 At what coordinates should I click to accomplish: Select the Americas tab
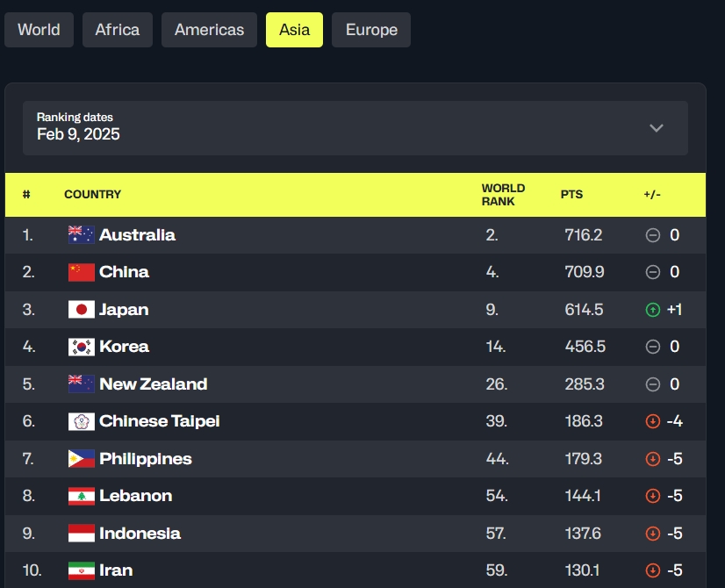click(209, 30)
